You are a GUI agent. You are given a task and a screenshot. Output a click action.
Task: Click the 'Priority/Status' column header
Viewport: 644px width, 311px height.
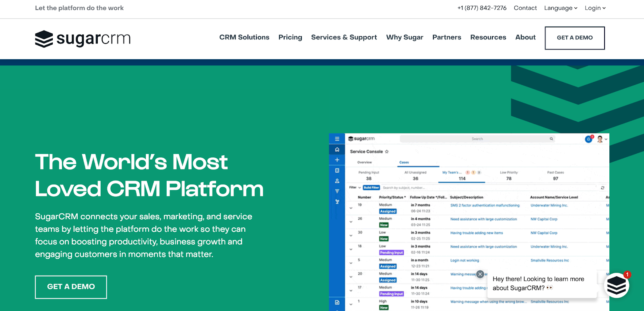(x=392, y=197)
